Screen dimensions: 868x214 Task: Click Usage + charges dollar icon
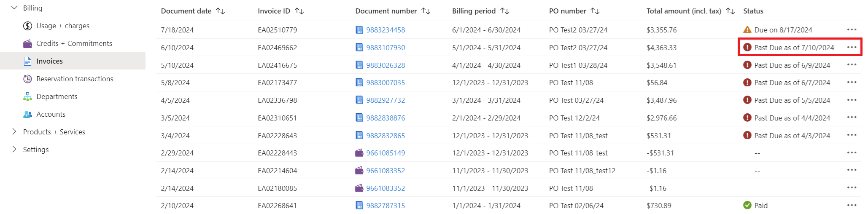[27, 26]
